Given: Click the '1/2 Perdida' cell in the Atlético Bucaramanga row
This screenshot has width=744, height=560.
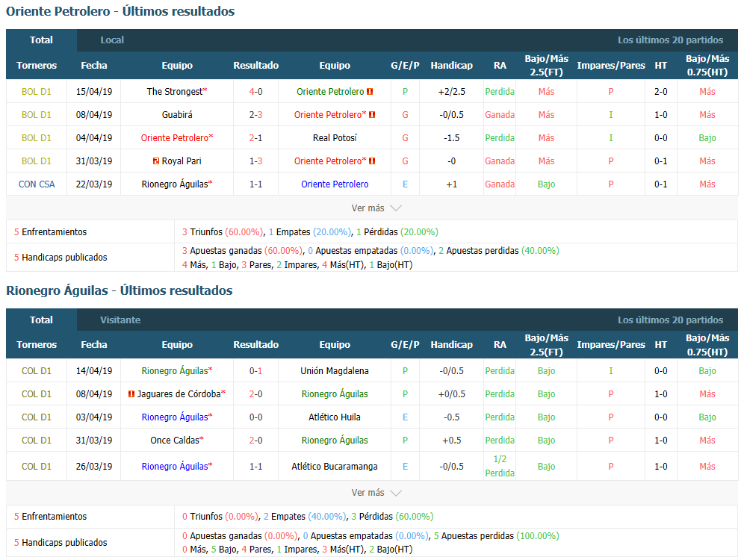Looking at the screenshot, I should click(x=500, y=466).
